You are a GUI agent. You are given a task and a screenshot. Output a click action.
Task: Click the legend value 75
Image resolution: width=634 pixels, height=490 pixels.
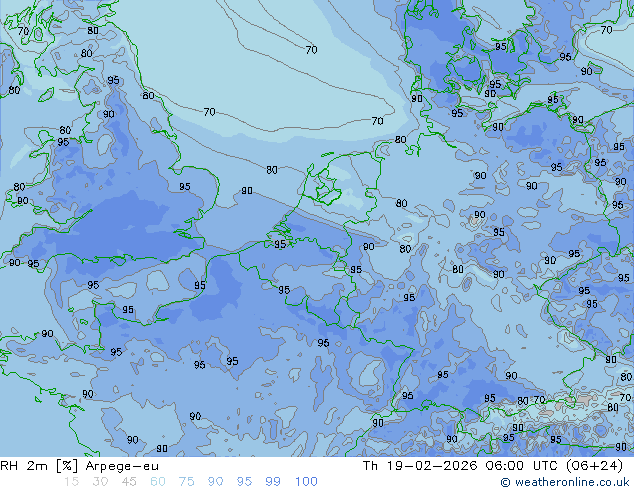(186, 482)
